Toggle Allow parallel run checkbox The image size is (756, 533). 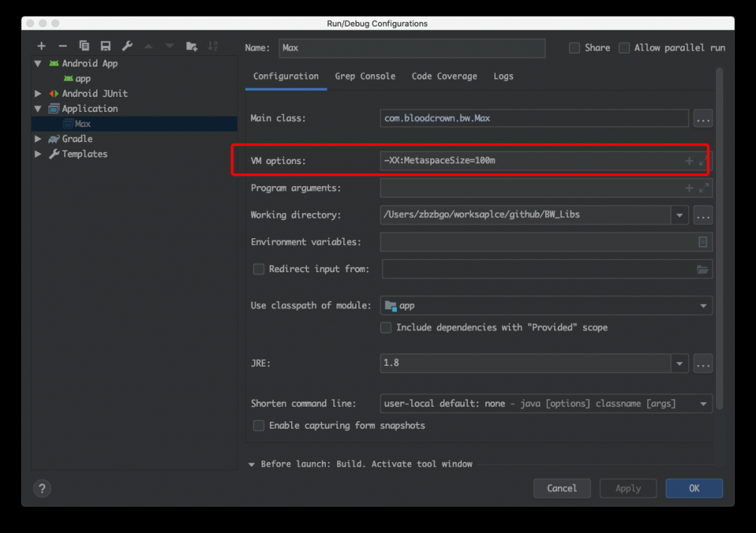(x=624, y=48)
